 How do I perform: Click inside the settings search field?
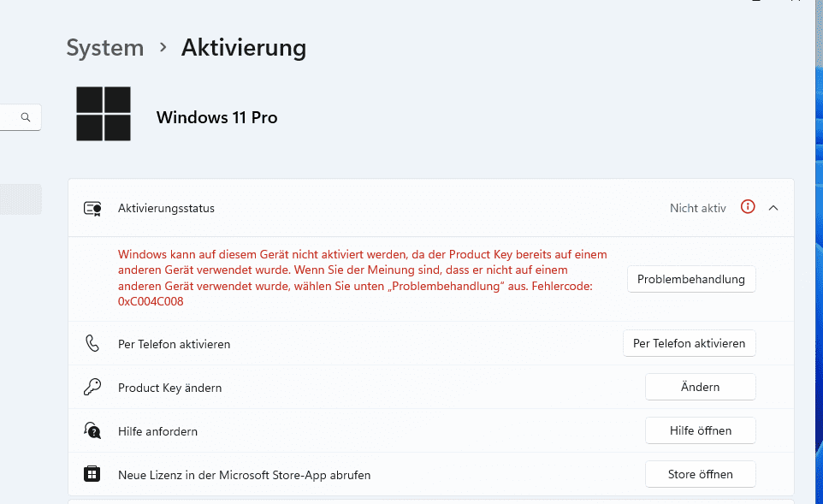(21, 117)
